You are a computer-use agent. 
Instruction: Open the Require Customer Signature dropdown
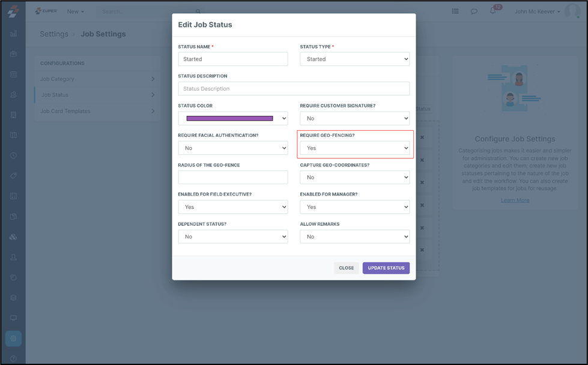[x=354, y=118]
